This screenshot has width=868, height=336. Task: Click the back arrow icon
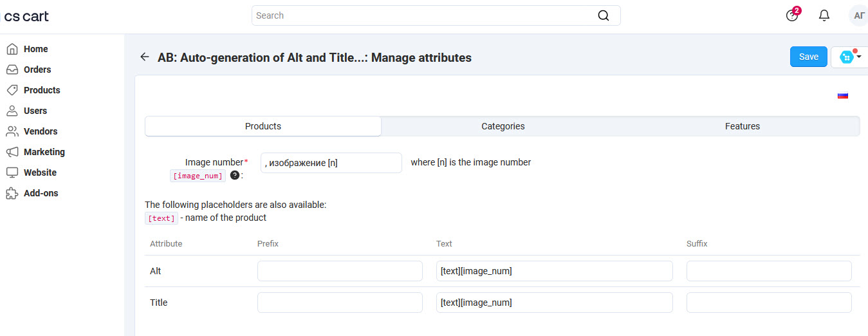tap(145, 57)
